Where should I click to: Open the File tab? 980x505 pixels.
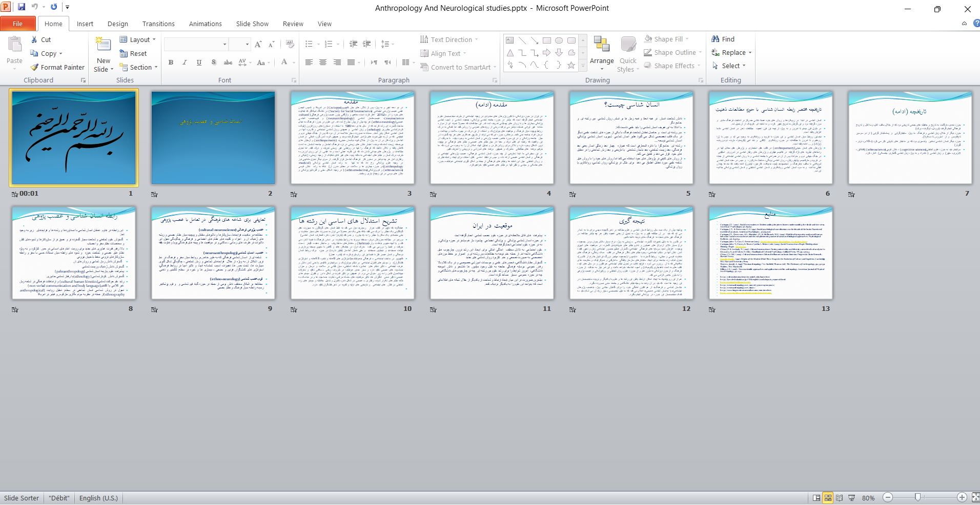coord(18,24)
